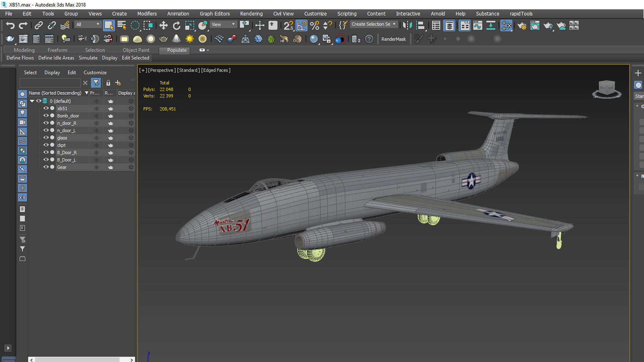Open the [Standard] shading quality menu
The image size is (644, 362).
point(188,70)
